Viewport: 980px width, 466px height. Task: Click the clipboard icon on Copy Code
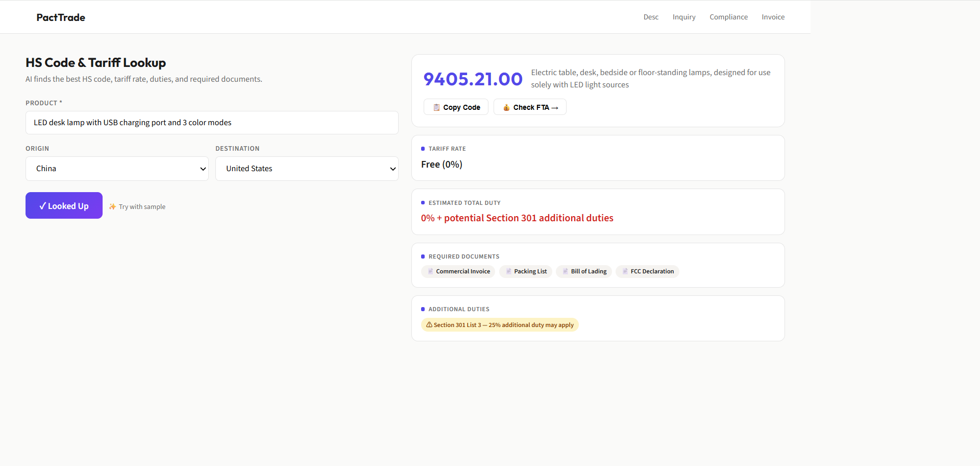[x=436, y=107]
